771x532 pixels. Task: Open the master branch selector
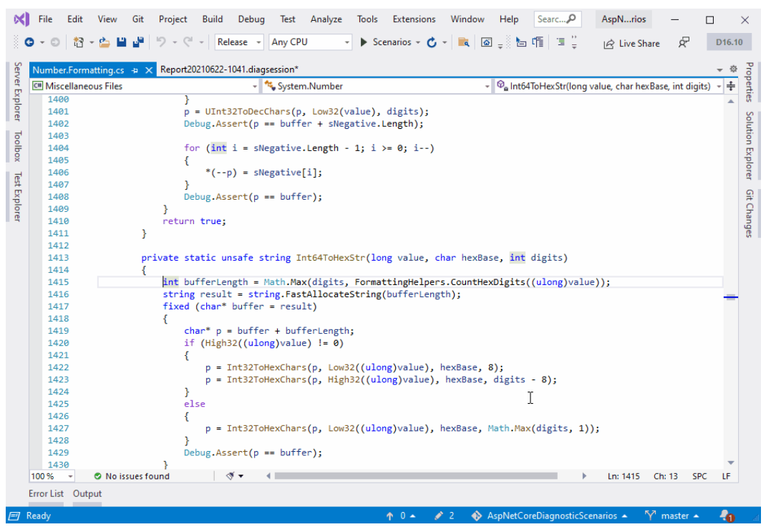[672, 516]
